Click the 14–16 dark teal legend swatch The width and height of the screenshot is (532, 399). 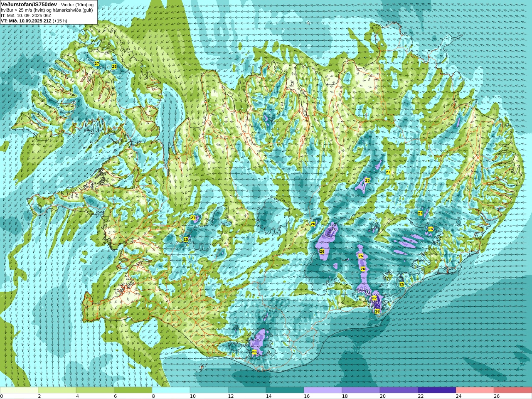point(285,390)
